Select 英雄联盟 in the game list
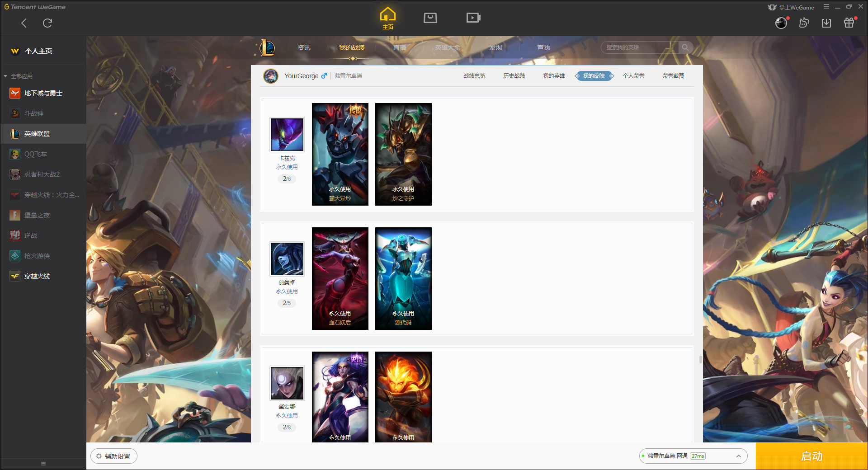Viewport: 868px width, 470px height. 43,134
